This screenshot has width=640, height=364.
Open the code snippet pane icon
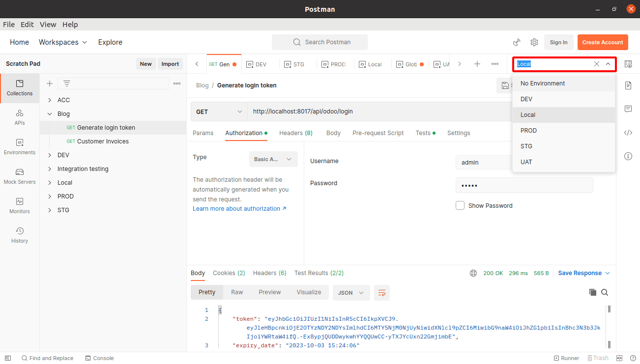(628, 133)
